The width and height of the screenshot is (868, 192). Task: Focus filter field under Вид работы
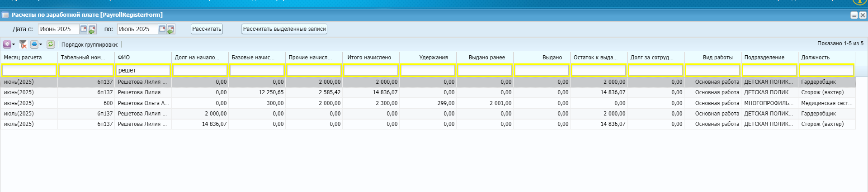pos(713,70)
